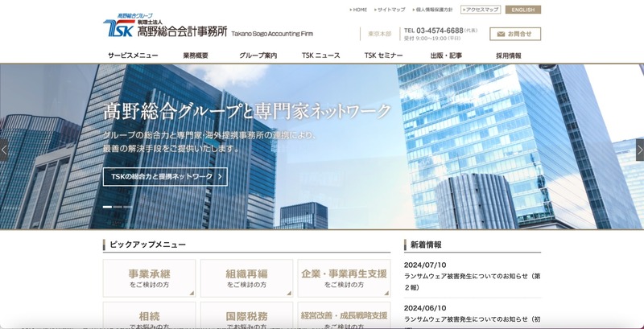Click the envelope icon on お問合せ

tap(500, 34)
